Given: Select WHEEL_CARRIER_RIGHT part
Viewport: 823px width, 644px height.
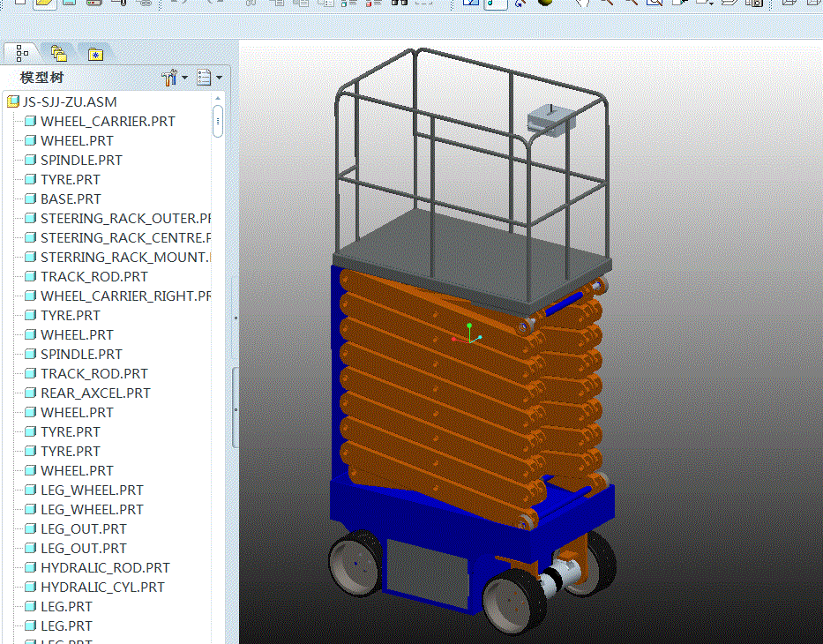Looking at the screenshot, I should point(117,296).
